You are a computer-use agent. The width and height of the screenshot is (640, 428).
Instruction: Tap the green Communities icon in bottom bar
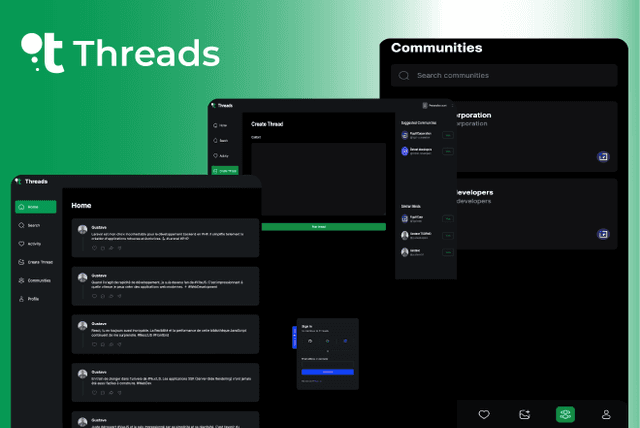click(566, 414)
